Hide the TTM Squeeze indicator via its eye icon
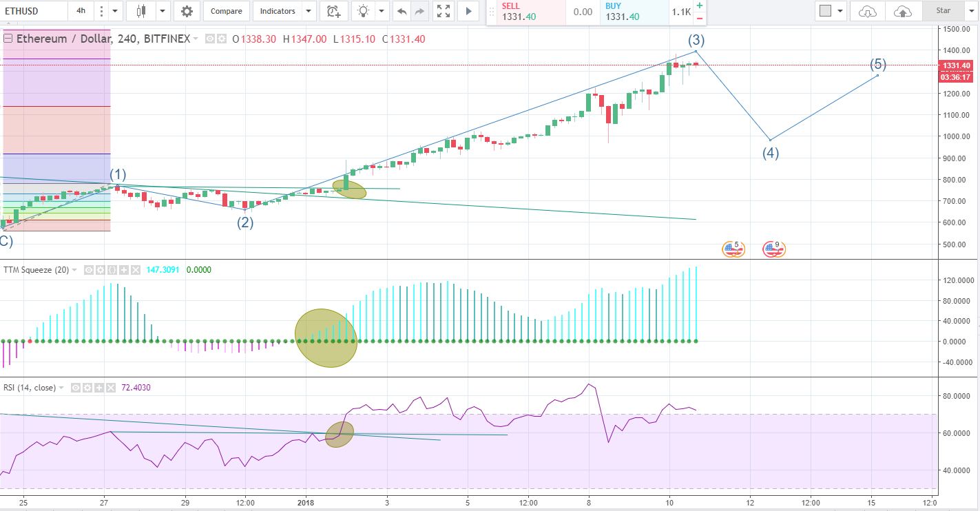Image resolution: width=980 pixels, height=511 pixels. click(x=89, y=270)
